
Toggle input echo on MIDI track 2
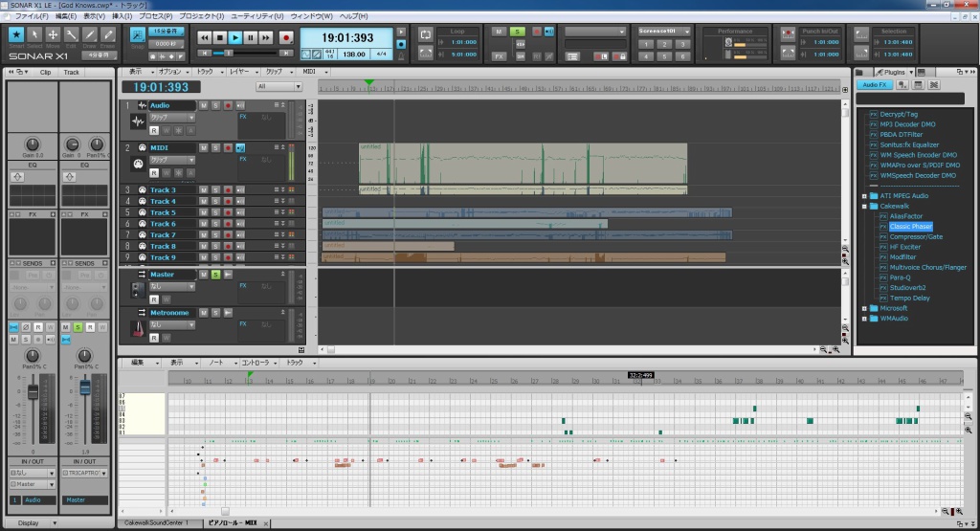240,148
